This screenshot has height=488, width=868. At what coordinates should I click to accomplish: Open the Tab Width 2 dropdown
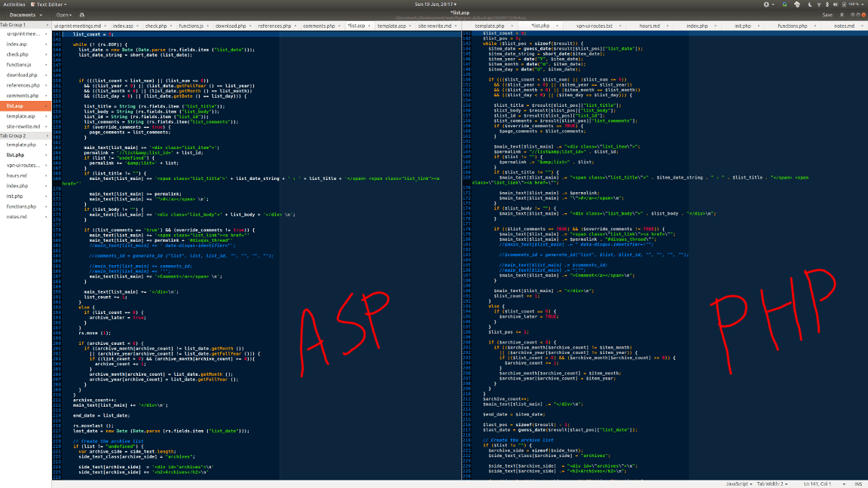(x=772, y=484)
